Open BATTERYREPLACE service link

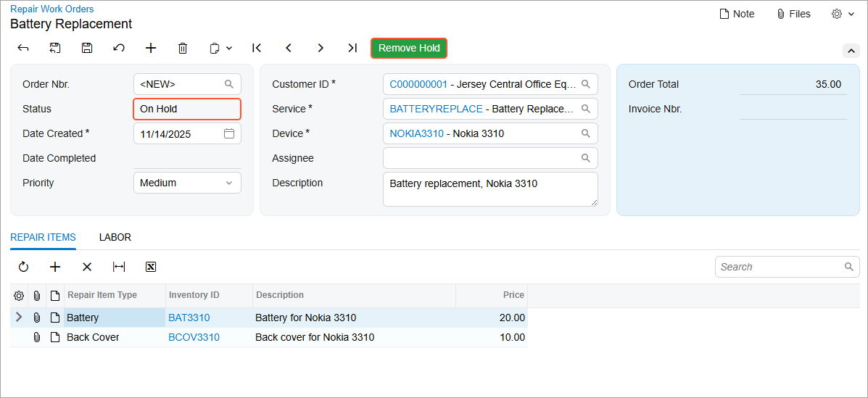click(437, 109)
